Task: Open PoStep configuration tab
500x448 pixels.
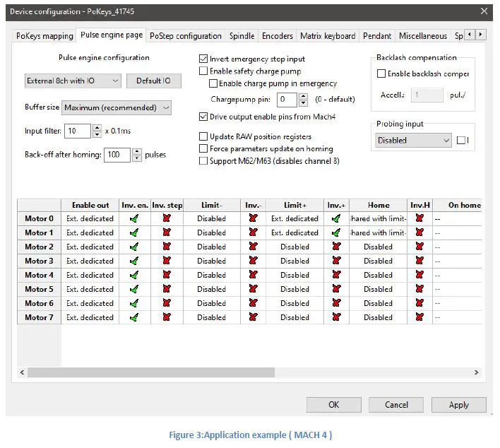Action: pos(186,36)
